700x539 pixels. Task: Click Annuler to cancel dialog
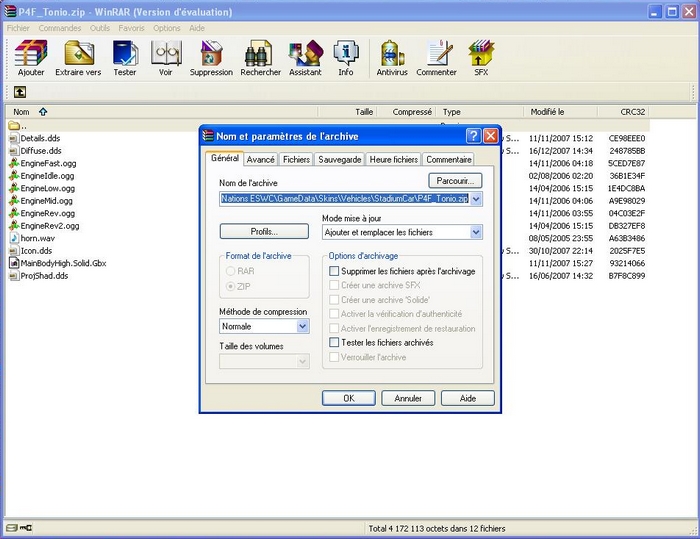pyautogui.click(x=408, y=398)
